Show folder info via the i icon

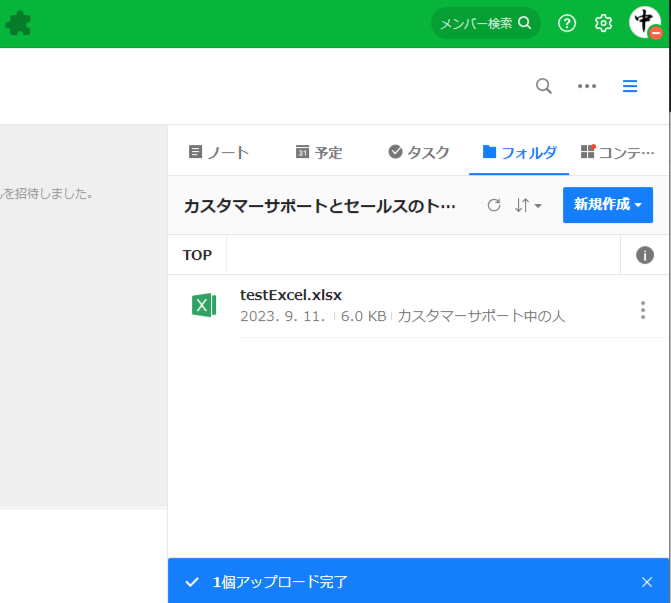pos(645,255)
